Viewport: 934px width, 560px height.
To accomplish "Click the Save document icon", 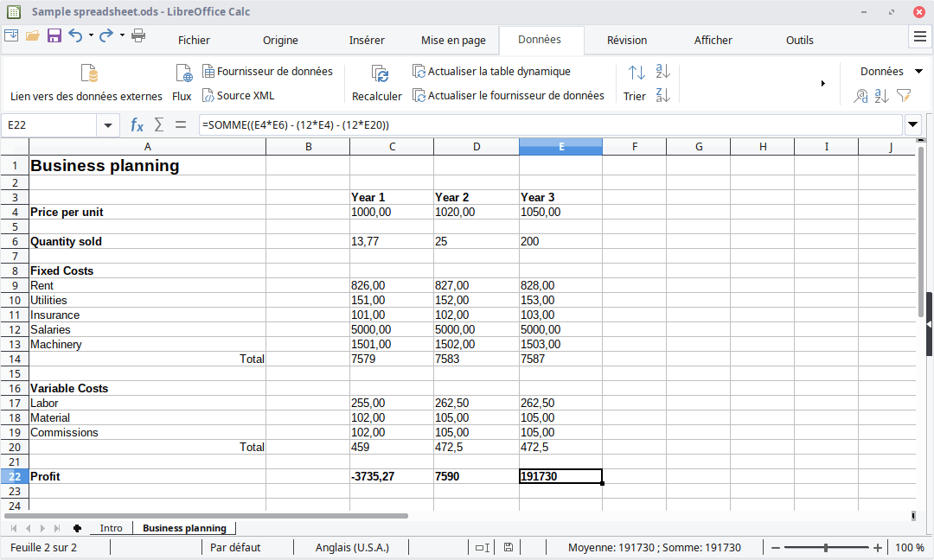I will point(54,35).
